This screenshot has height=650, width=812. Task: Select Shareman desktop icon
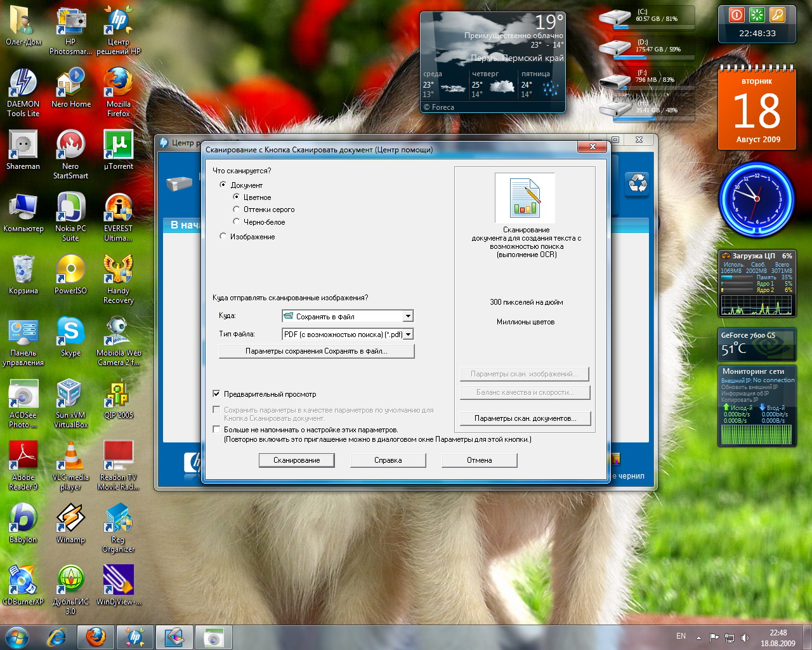pyautogui.click(x=23, y=151)
